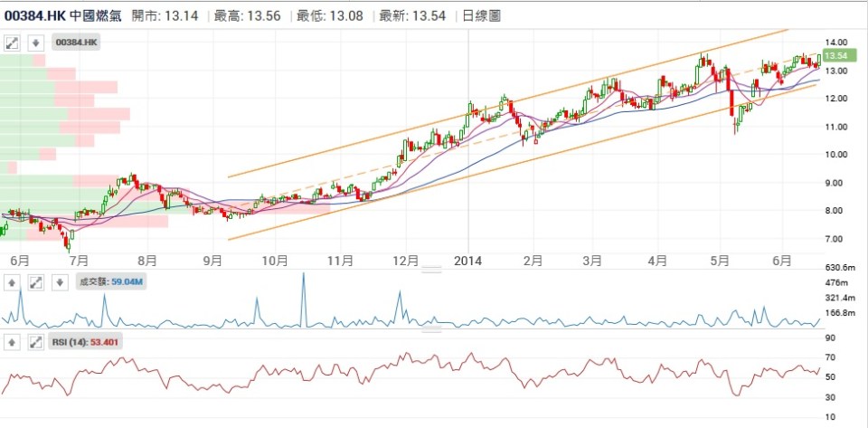This screenshot has height=428, width=868.
Task: Maximize the 成交額 volume pane
Action: [x=35, y=282]
